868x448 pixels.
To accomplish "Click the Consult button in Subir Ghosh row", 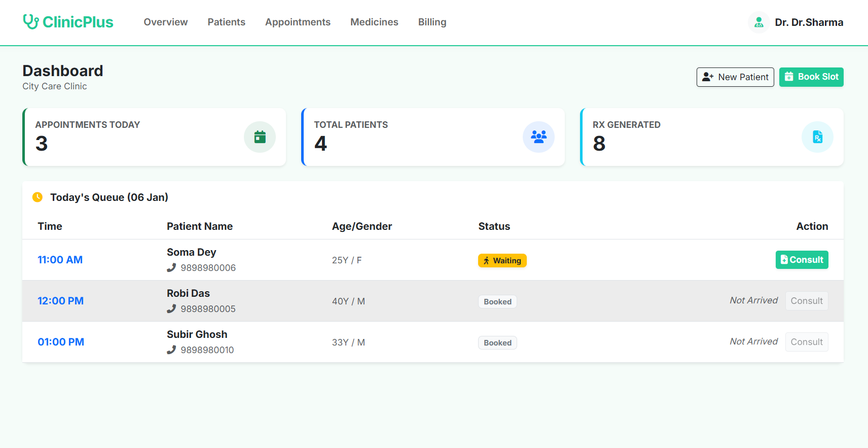I will tap(807, 342).
